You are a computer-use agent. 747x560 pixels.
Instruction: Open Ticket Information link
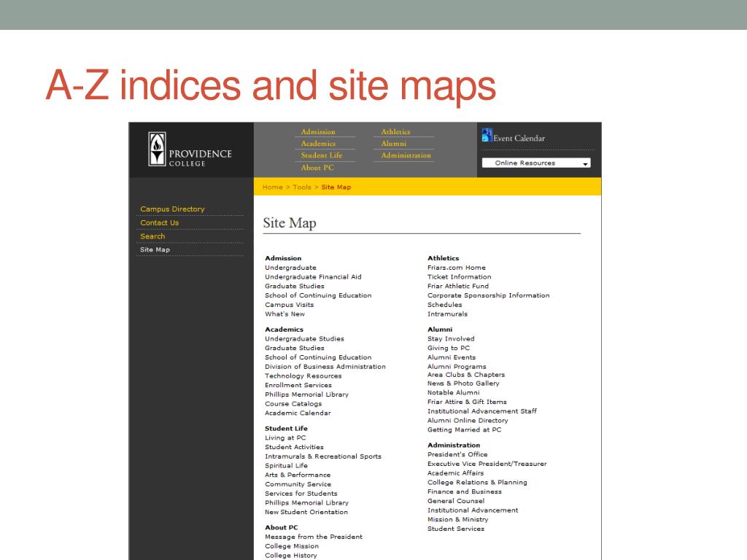click(460, 276)
